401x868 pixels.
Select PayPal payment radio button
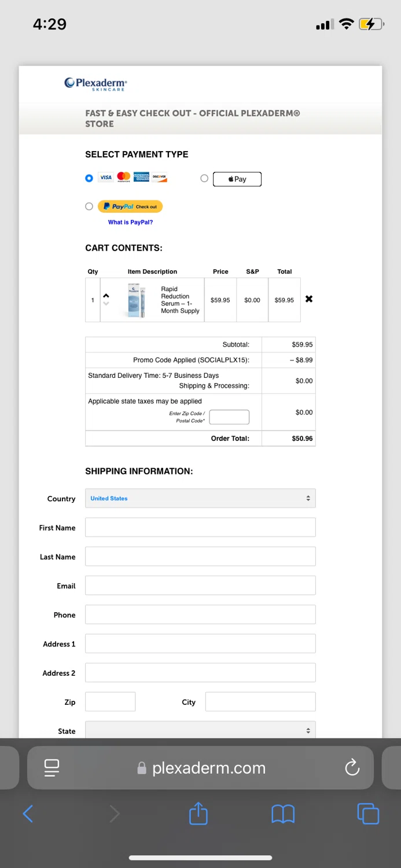(x=89, y=207)
